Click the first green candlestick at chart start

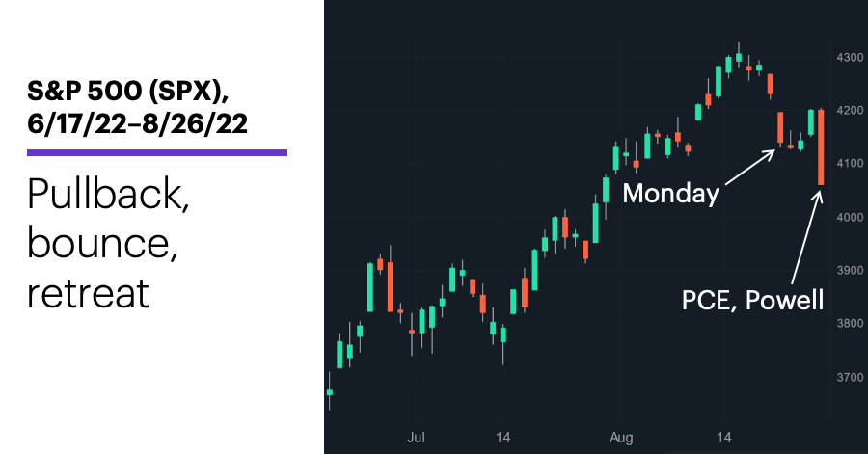[x=330, y=391]
